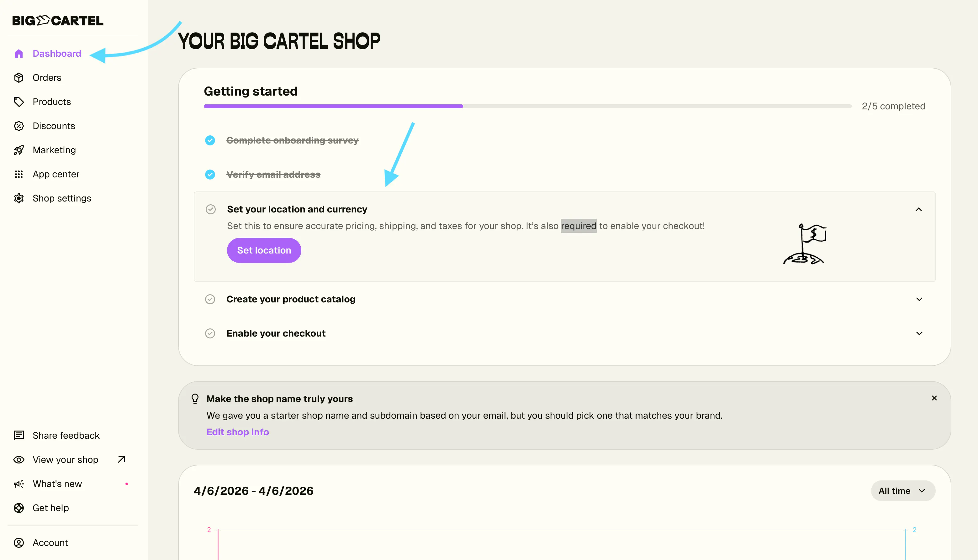978x560 pixels.
Task: Expand the Create your product catalog step
Action: 919,299
